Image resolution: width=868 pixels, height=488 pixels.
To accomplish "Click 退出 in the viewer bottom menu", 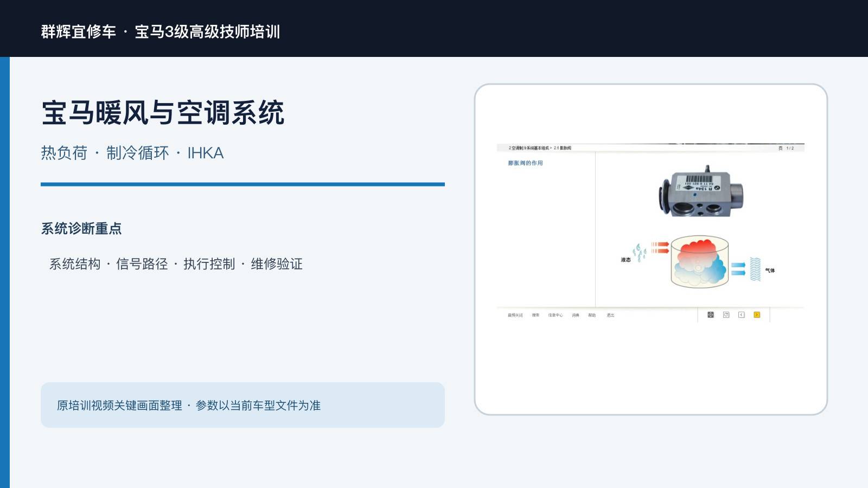I will 610,315.
